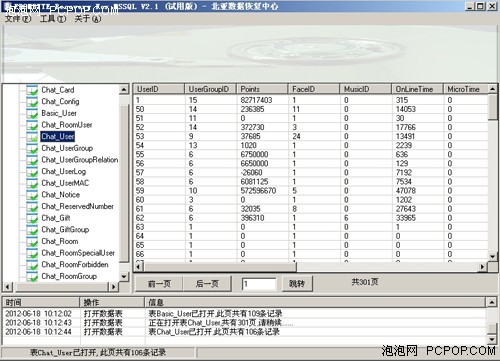Image resolution: width=500 pixels, height=361 pixels.
Task: Click the table icon beside Basic_User
Action: coord(32,113)
